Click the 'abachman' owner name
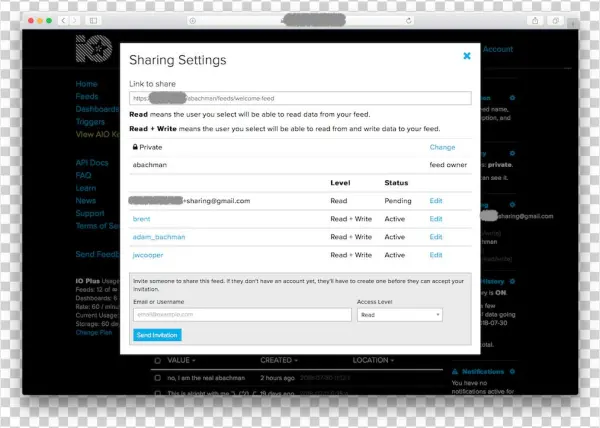This screenshot has height=428, width=600. pos(150,165)
